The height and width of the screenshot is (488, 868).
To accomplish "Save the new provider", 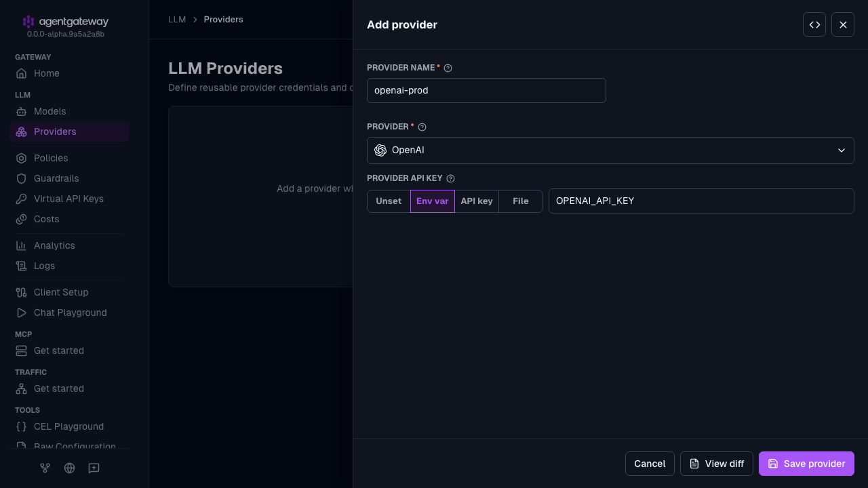I will [x=806, y=464].
